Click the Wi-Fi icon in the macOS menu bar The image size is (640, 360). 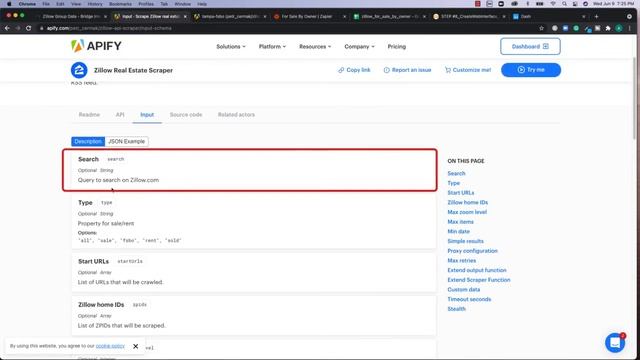[x=553, y=4]
